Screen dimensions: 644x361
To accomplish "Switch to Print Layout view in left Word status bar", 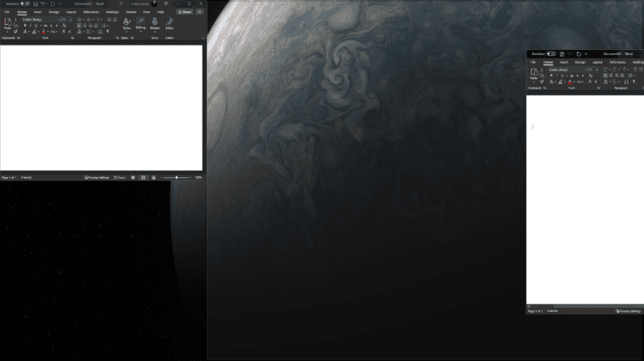I will coord(143,178).
